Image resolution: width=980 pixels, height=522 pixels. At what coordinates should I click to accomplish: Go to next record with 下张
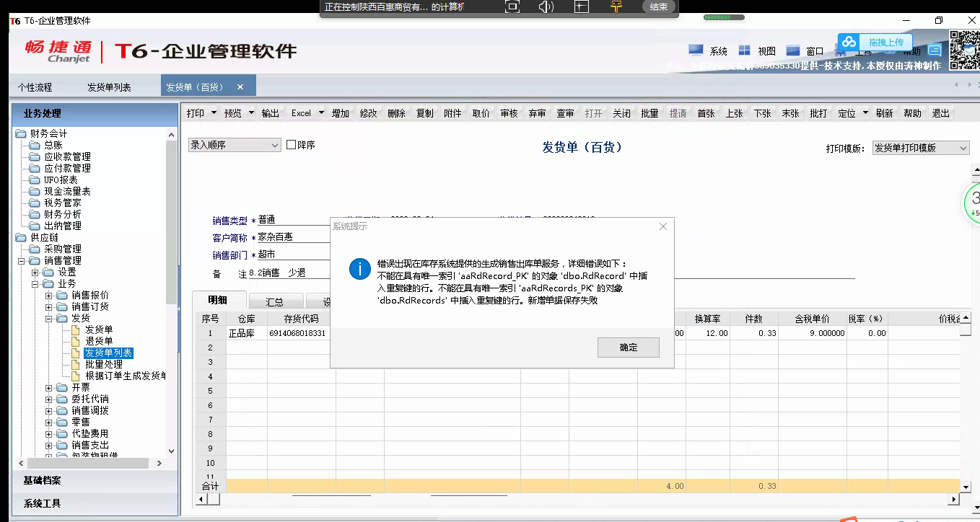(762, 113)
